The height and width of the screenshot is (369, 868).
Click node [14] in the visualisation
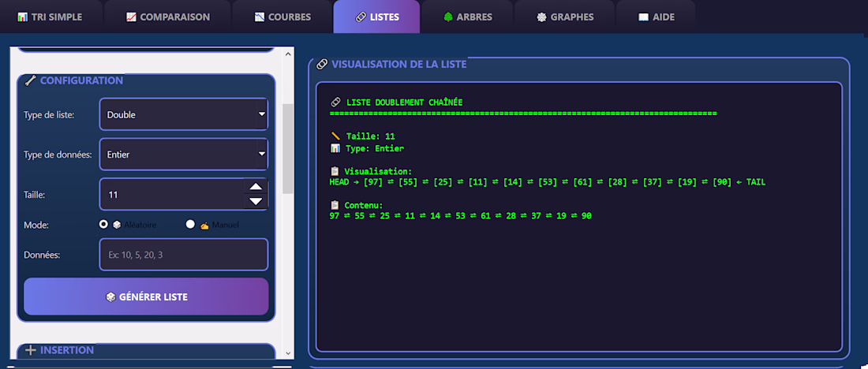click(x=513, y=182)
